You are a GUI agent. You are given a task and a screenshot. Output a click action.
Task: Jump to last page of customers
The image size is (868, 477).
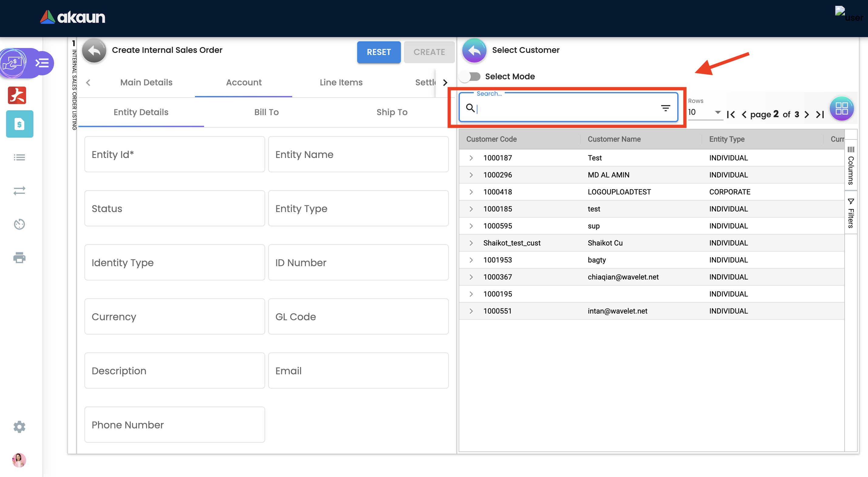pos(820,115)
